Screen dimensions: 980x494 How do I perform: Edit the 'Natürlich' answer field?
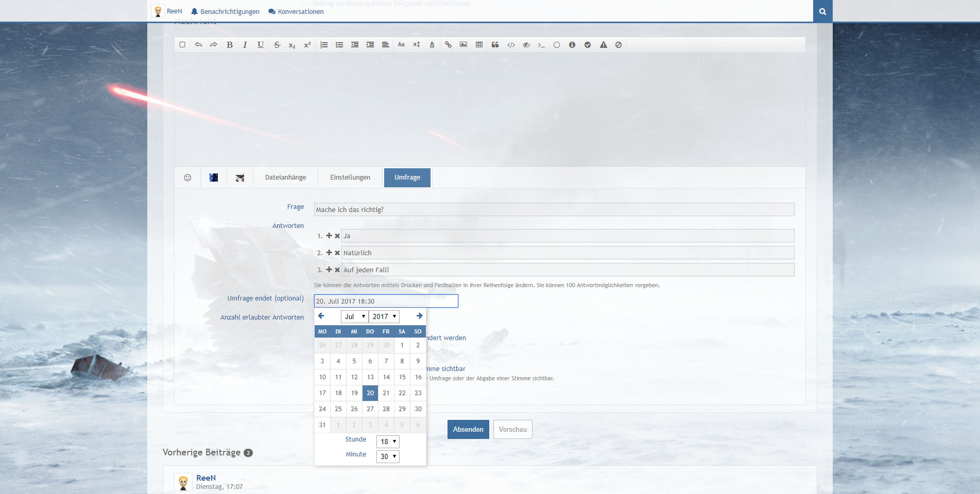click(x=568, y=253)
